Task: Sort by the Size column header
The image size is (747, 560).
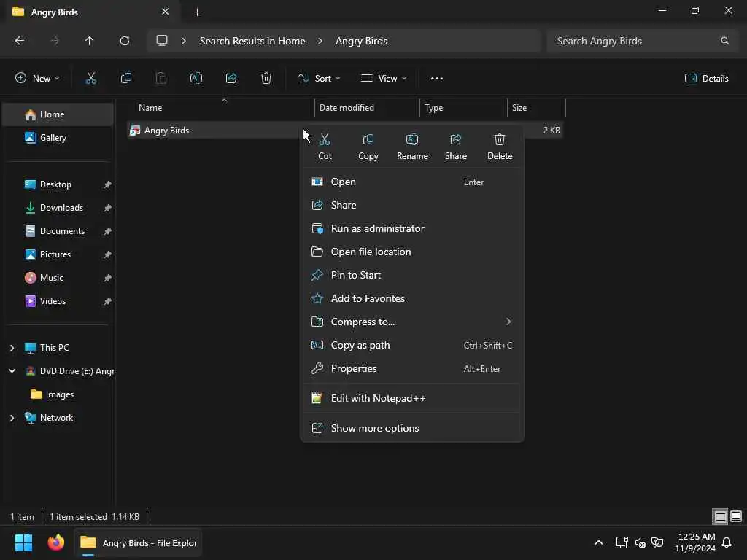Action: [x=536, y=108]
